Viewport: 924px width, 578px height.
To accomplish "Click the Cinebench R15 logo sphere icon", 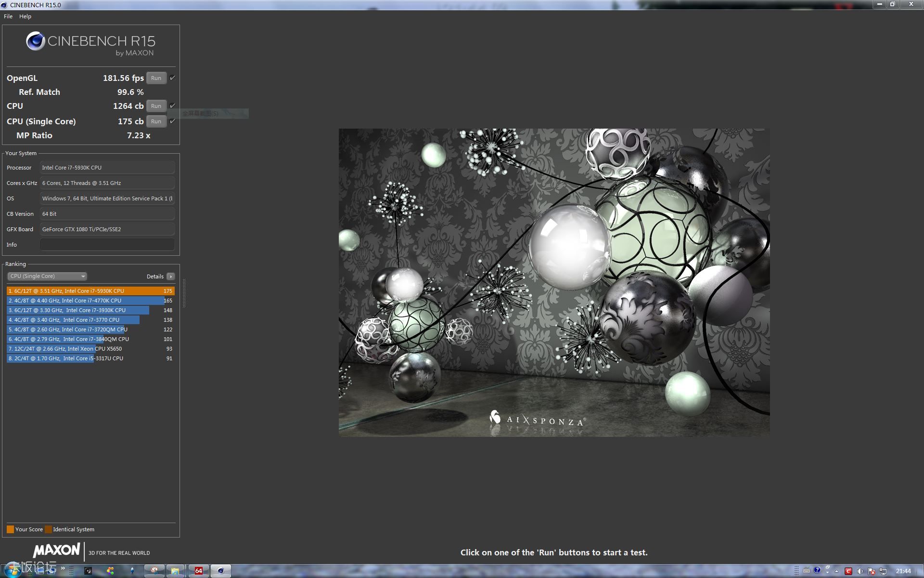I will (36, 41).
